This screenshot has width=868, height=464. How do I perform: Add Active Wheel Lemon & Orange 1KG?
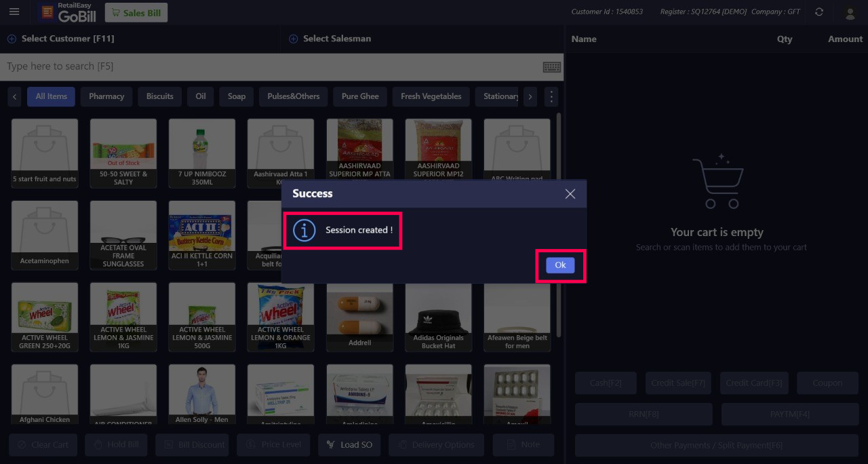pos(281,317)
